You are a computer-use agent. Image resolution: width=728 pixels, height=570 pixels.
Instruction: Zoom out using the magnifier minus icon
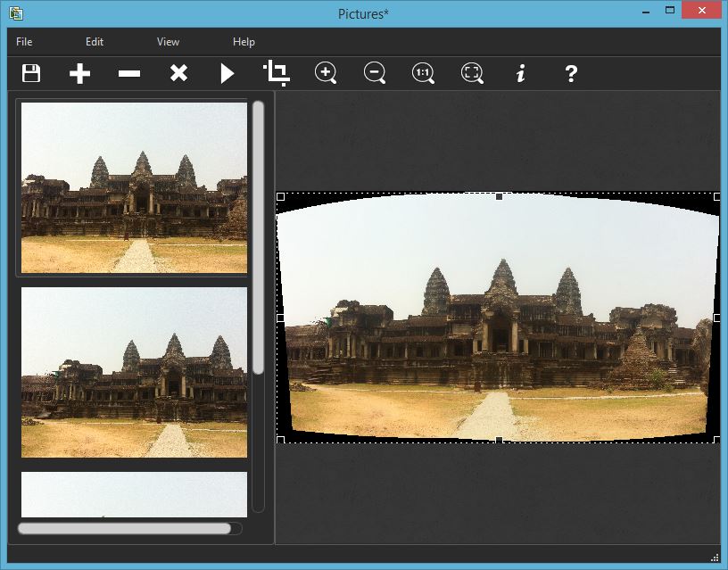coord(375,73)
